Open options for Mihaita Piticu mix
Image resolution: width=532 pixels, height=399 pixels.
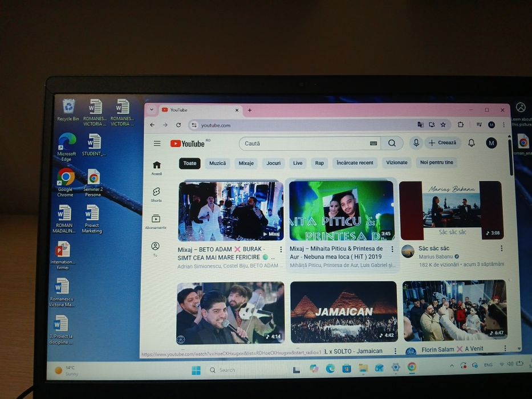(x=392, y=249)
